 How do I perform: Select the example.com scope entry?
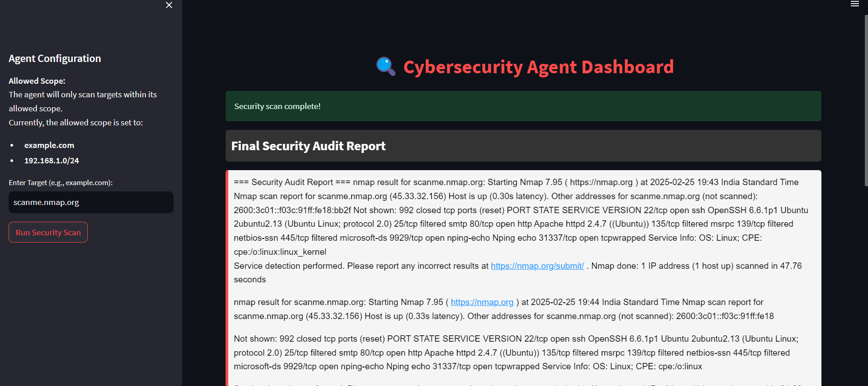pyautogui.click(x=49, y=145)
